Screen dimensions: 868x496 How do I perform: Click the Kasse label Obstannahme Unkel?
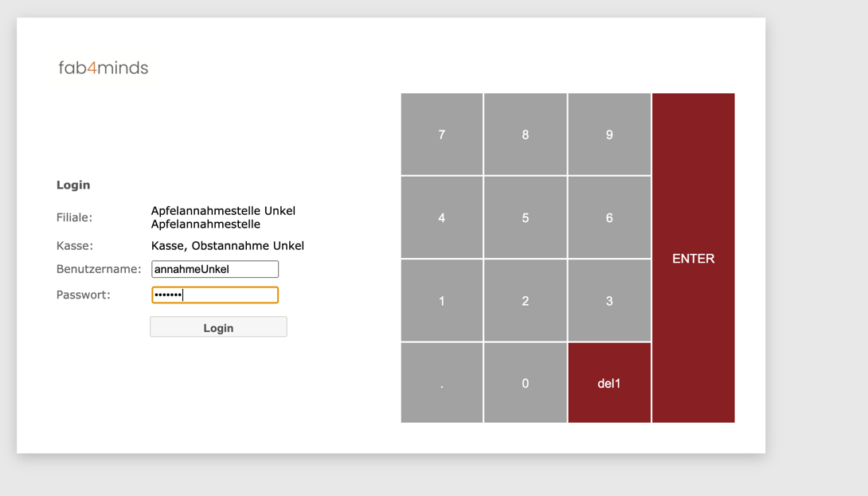point(227,245)
